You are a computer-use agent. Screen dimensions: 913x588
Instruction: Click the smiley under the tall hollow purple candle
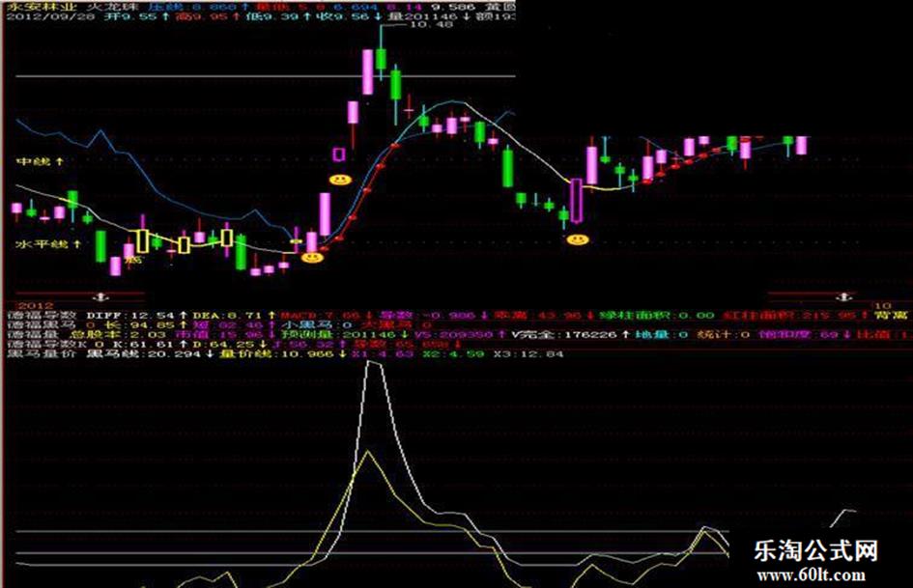(578, 238)
